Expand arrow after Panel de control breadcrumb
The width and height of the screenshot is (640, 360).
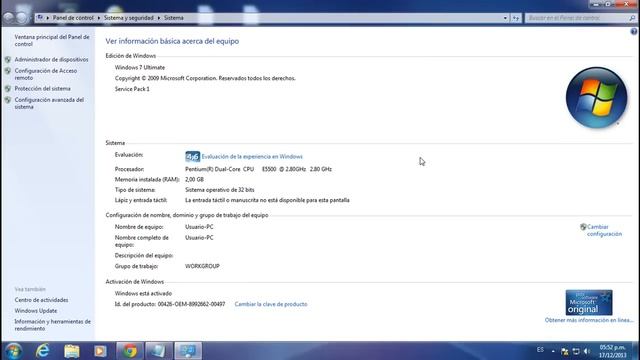(x=98, y=18)
